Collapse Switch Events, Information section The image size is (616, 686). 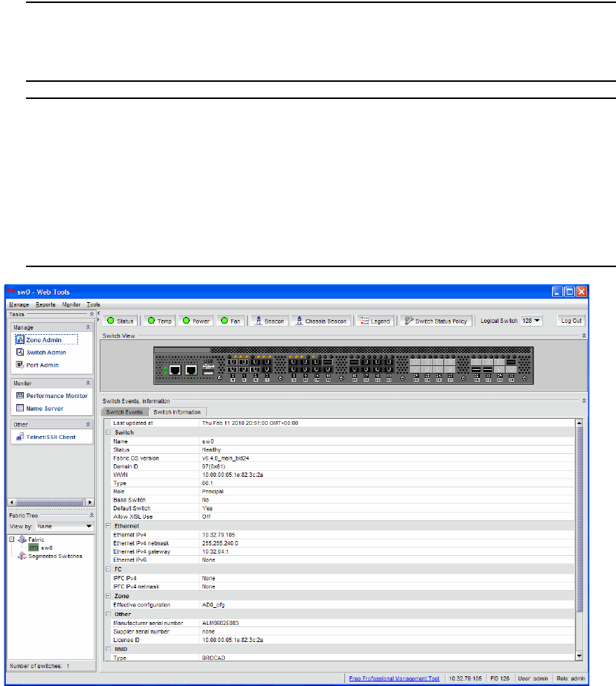click(x=583, y=401)
